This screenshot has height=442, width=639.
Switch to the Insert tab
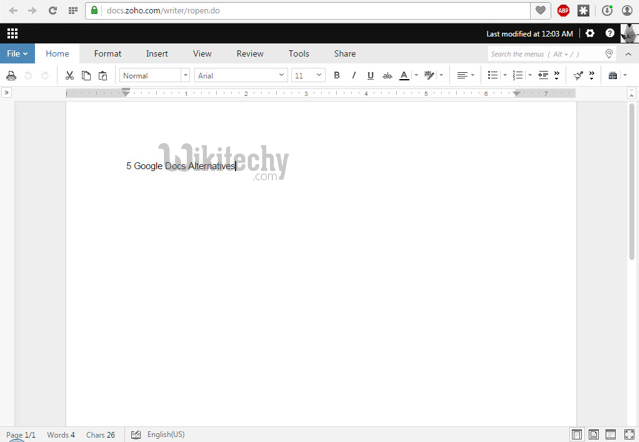(x=156, y=54)
